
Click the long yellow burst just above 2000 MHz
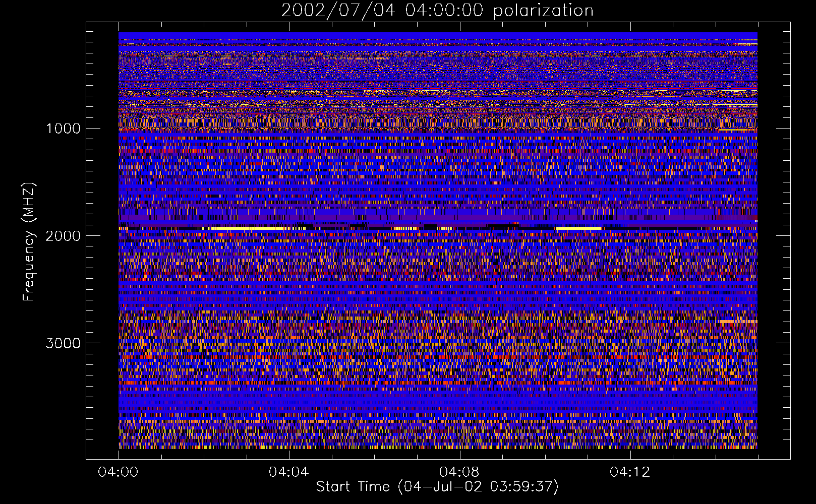250,228
